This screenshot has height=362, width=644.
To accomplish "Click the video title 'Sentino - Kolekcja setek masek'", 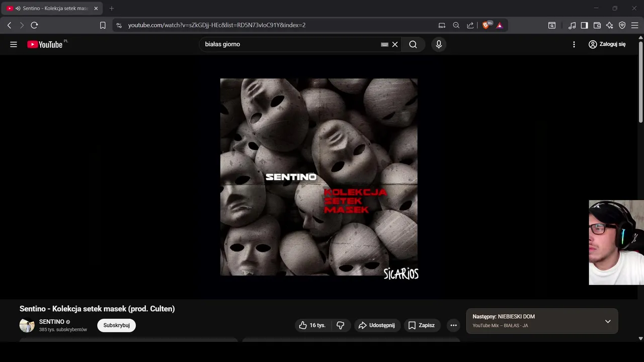I will [97, 309].
